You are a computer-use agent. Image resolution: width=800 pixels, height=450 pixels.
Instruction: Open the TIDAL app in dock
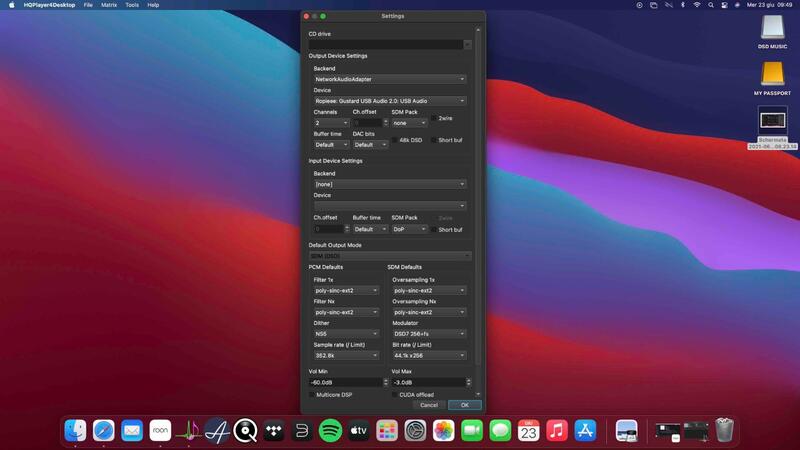[x=273, y=431]
